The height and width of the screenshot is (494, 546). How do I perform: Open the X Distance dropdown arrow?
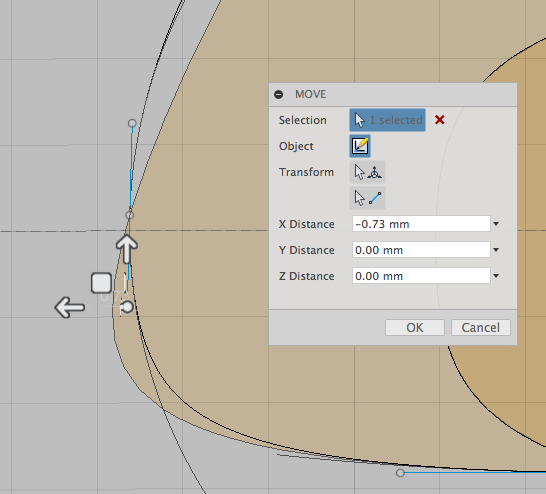pyautogui.click(x=496, y=224)
